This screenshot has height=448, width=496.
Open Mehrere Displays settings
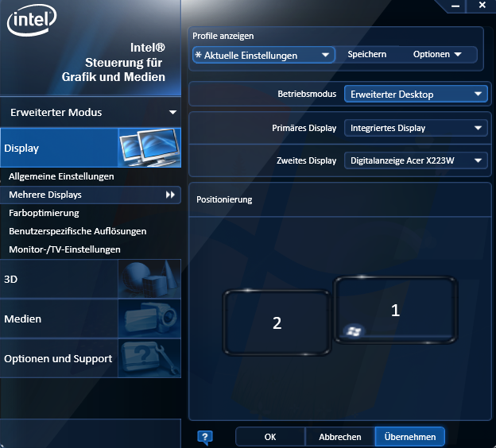point(91,195)
